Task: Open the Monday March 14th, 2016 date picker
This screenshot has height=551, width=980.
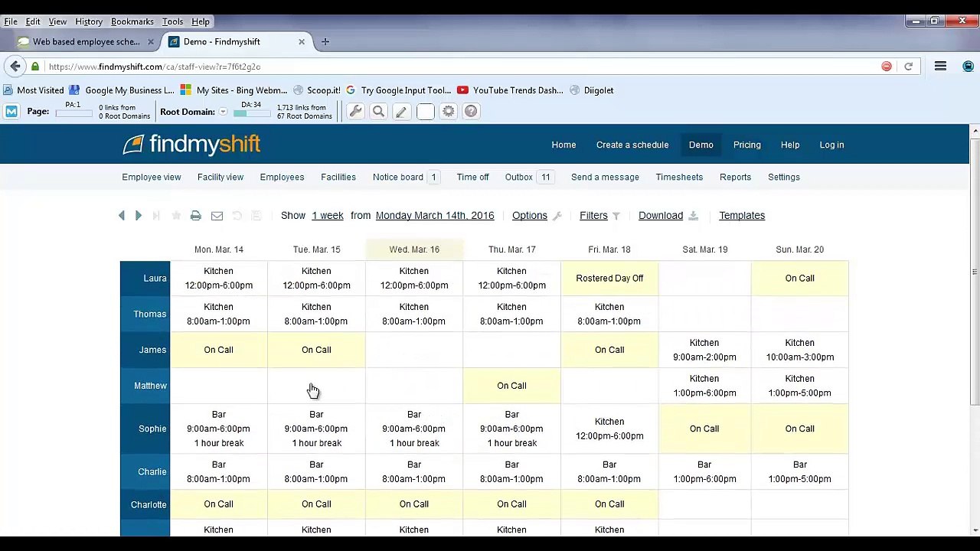Action: (435, 216)
